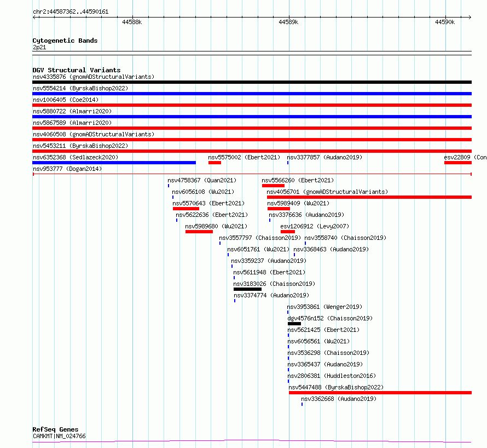The width and height of the screenshot is (487, 448).
Task: Click the red bar of nsv5989409 Wu2021
Action: pos(279,209)
